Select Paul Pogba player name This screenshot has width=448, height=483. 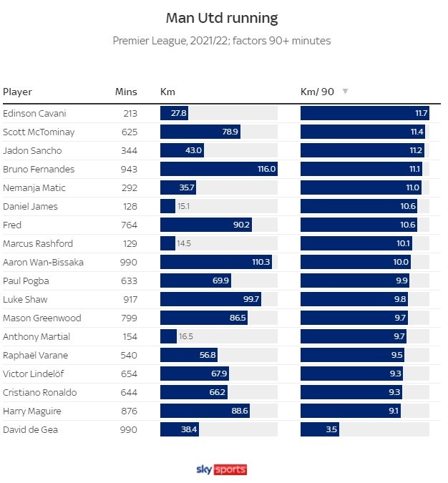26,281
